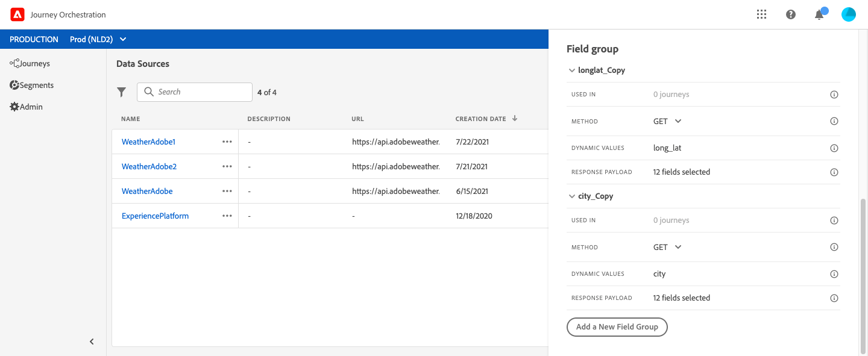Click info icon for long_lat dynamic values

(x=834, y=148)
